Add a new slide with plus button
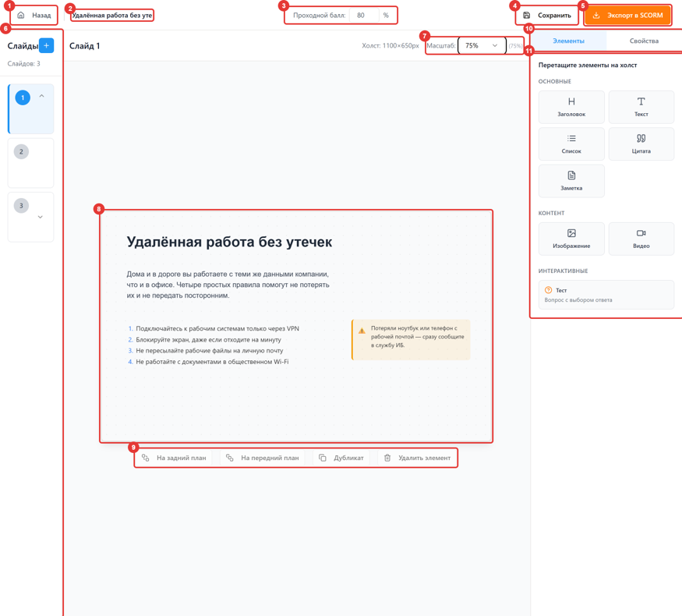Image resolution: width=682 pixels, height=616 pixels. pos(46,45)
